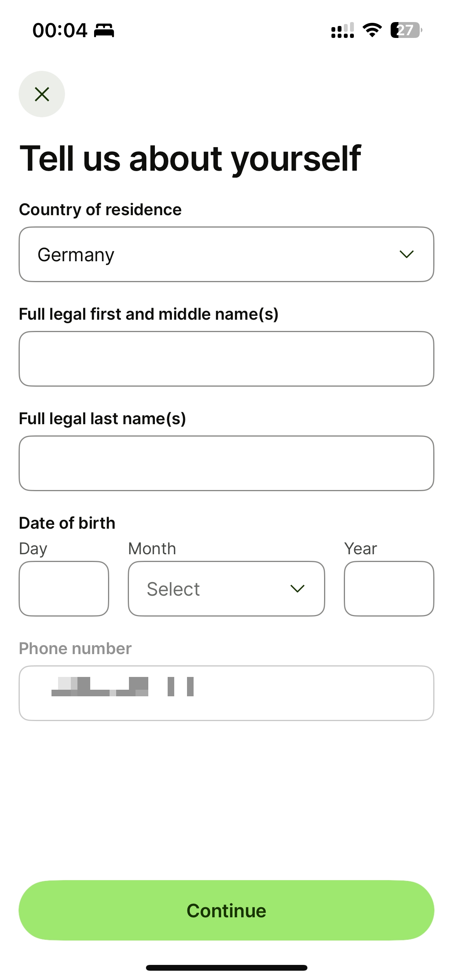The width and height of the screenshot is (453, 980).
Task: Tap the chevron in Month selector
Action: (x=297, y=589)
